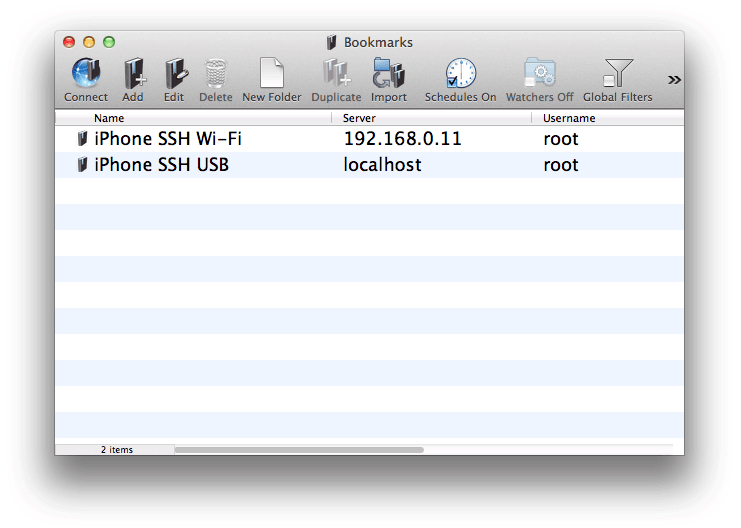Screen dimensions: 741x528
Task: Toggle the Watchers Off button
Action: tap(539, 74)
